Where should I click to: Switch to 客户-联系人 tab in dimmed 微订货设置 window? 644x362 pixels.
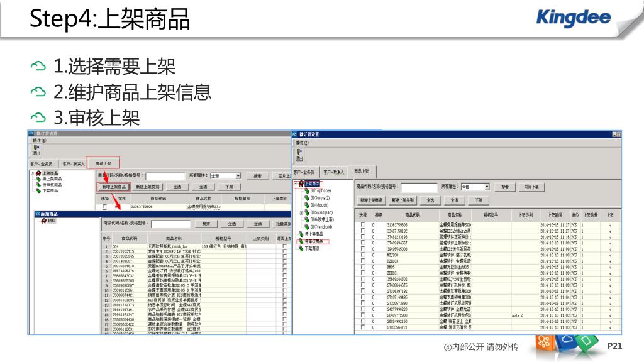point(73,164)
